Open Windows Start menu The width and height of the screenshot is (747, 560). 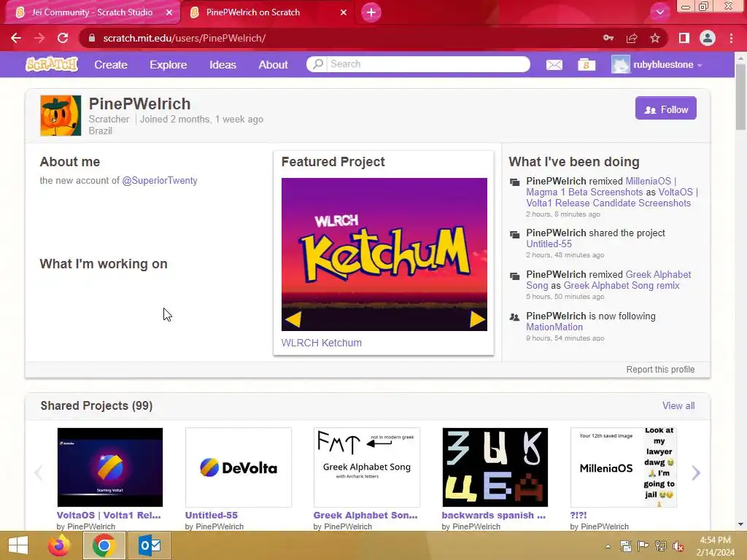coord(18,545)
